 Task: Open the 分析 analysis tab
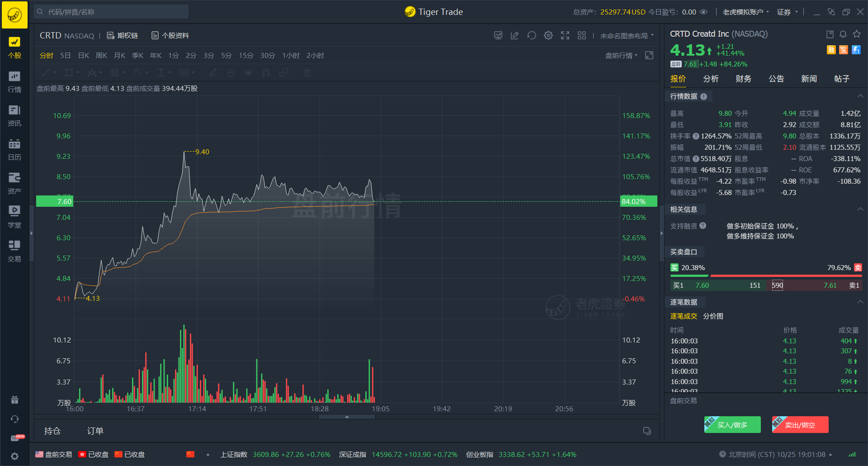pyautogui.click(x=711, y=79)
